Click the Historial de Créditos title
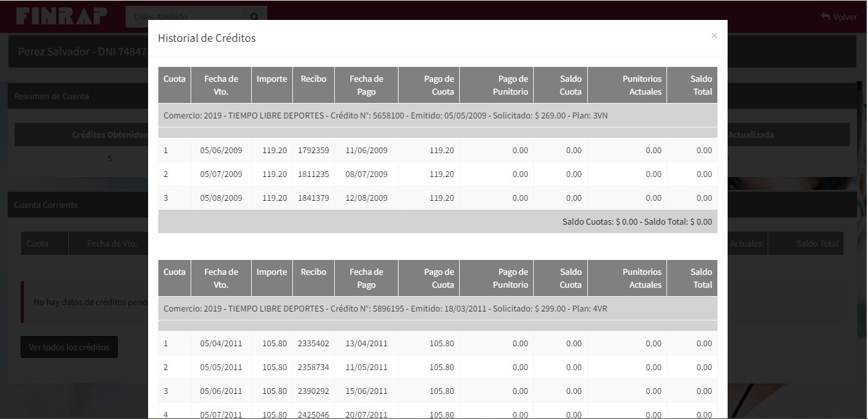Screen dimensions: 868x419 (207, 39)
